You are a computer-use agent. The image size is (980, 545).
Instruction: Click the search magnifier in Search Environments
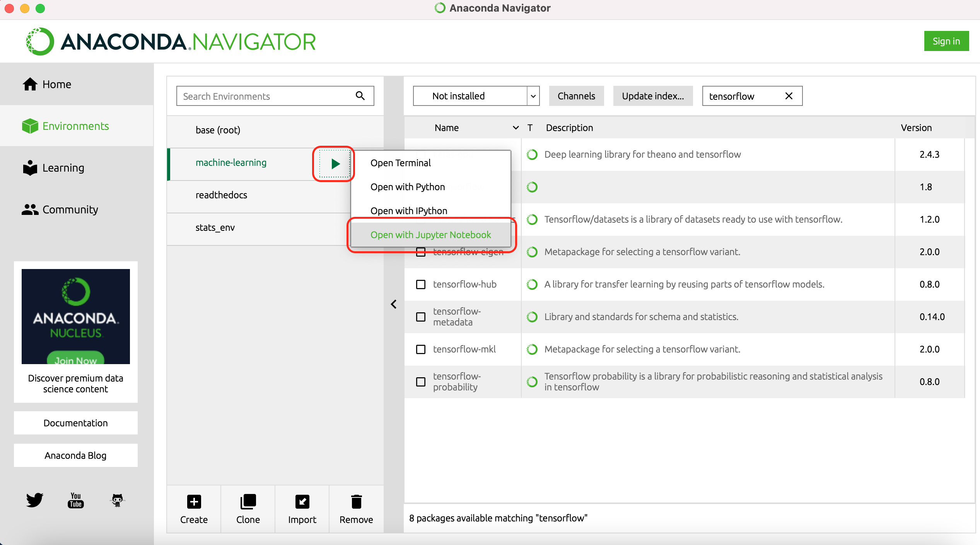click(360, 96)
